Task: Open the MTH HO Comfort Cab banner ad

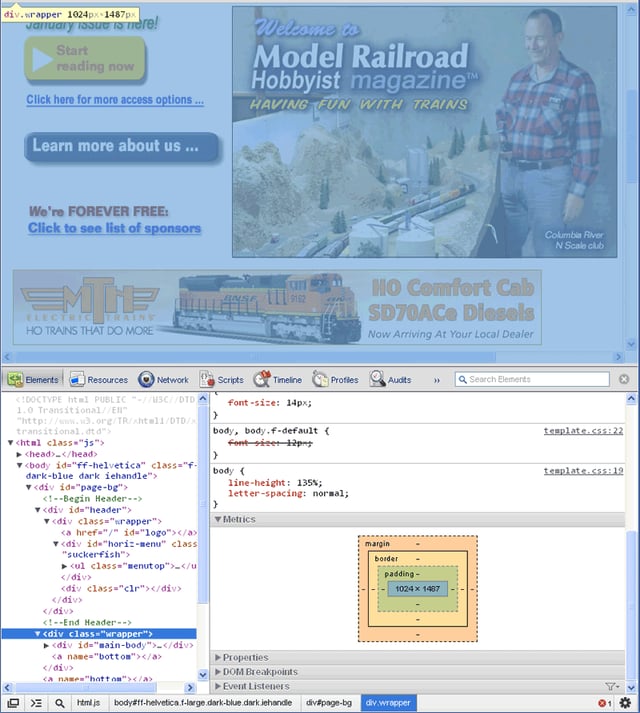Action: [277, 307]
